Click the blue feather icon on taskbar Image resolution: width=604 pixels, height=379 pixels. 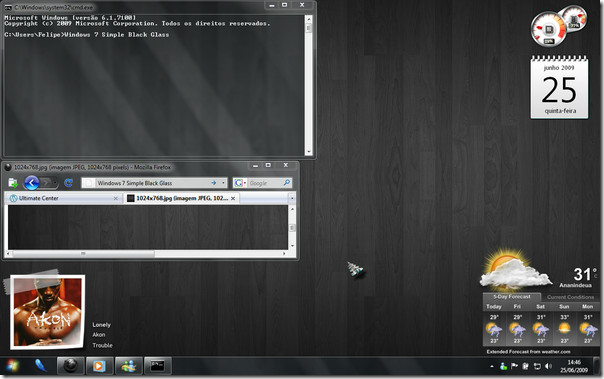[41, 366]
